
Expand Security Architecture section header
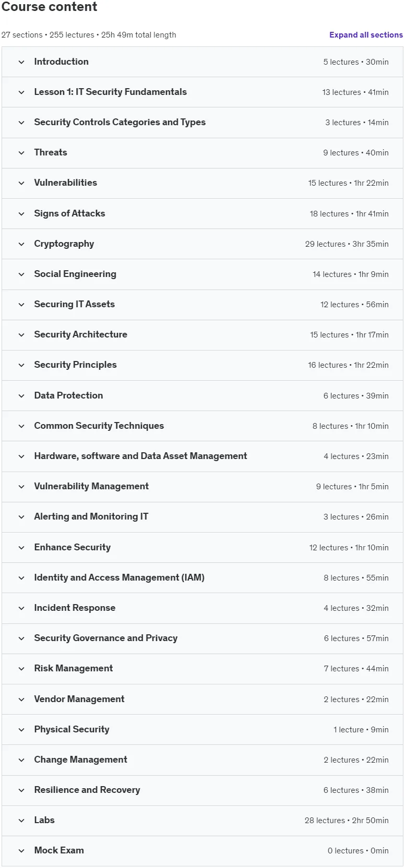coord(202,335)
